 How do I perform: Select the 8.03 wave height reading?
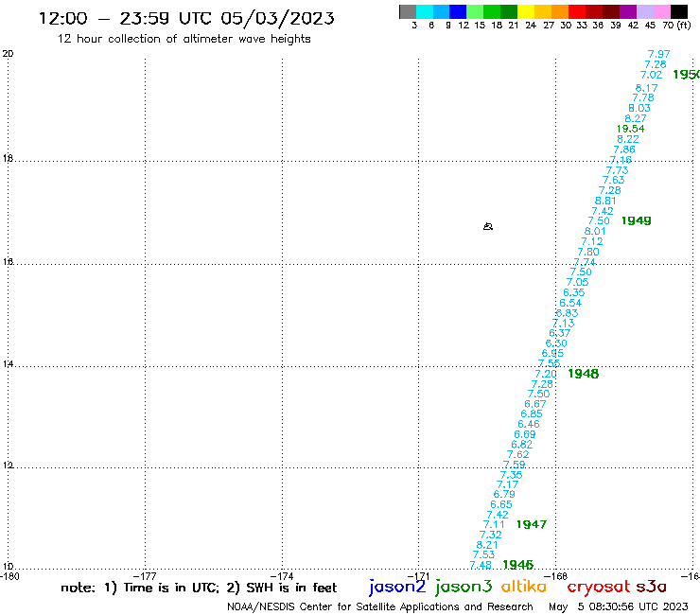pyautogui.click(x=639, y=108)
